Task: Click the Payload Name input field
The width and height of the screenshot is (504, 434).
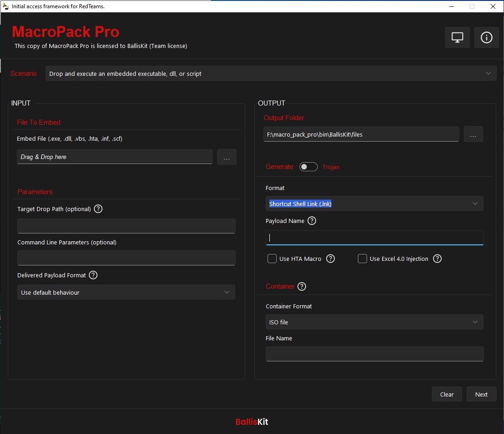Action: pyautogui.click(x=374, y=238)
